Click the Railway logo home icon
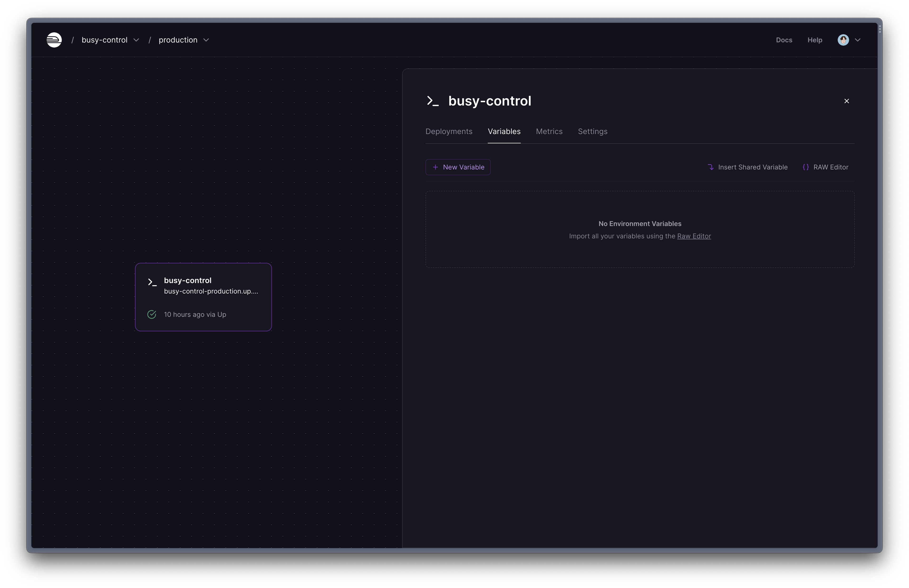The height and width of the screenshot is (588, 909). click(54, 40)
